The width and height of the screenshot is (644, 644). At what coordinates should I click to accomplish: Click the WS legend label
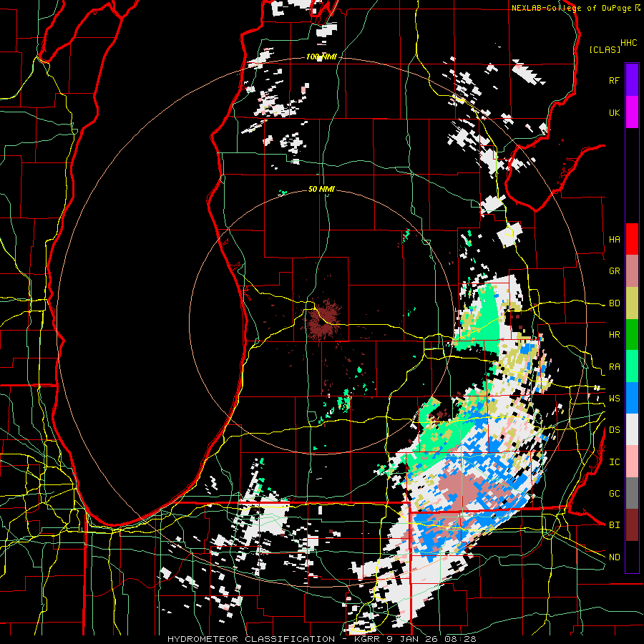614,399
